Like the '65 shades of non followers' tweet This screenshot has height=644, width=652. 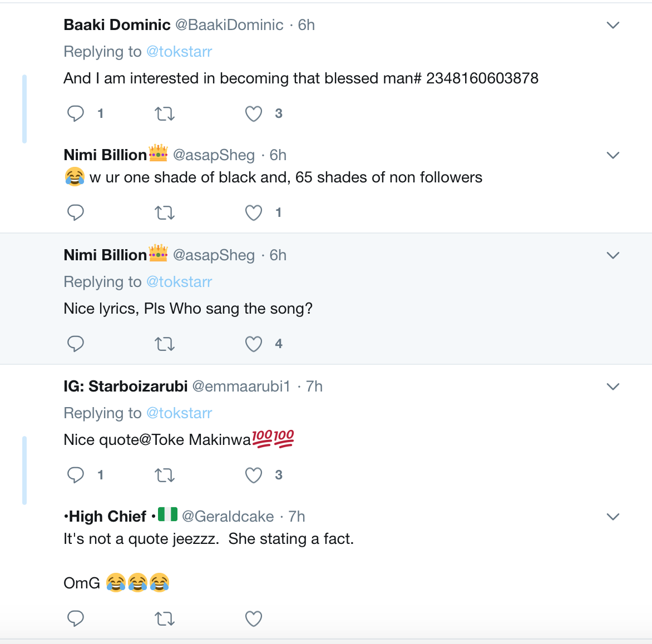[254, 213]
